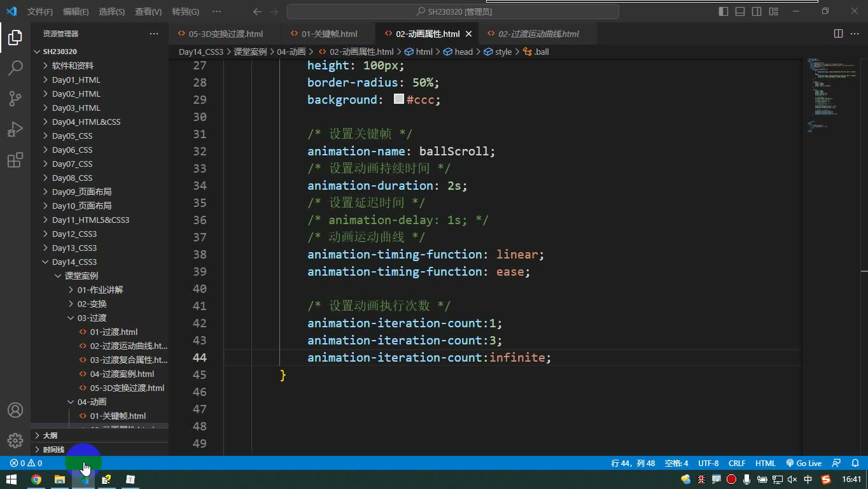
Task: Click the split editor right icon
Action: [839, 34]
